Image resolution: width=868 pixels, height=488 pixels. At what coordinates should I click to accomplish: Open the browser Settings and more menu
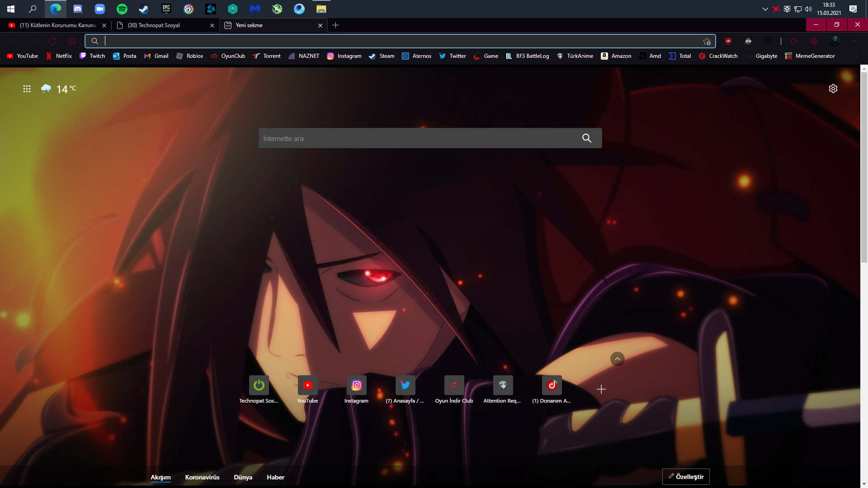[x=855, y=41]
